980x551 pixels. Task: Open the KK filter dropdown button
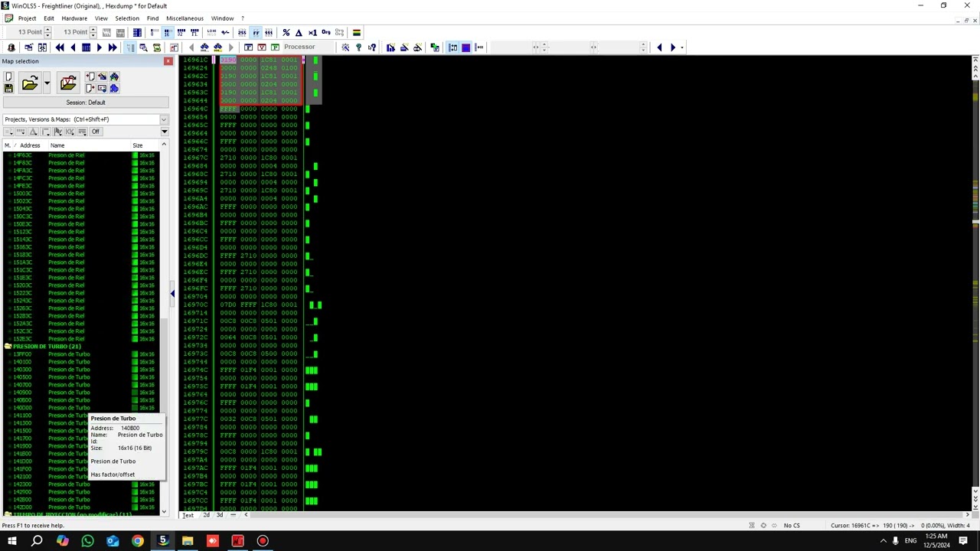point(70,132)
